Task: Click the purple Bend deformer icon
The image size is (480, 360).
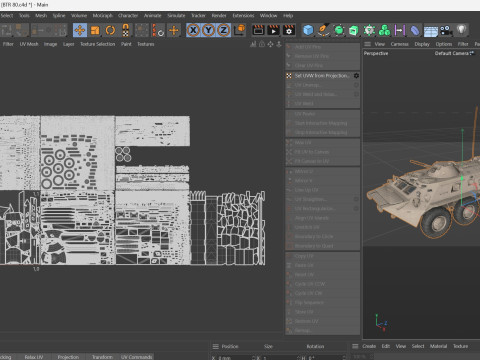Action: tap(415, 30)
